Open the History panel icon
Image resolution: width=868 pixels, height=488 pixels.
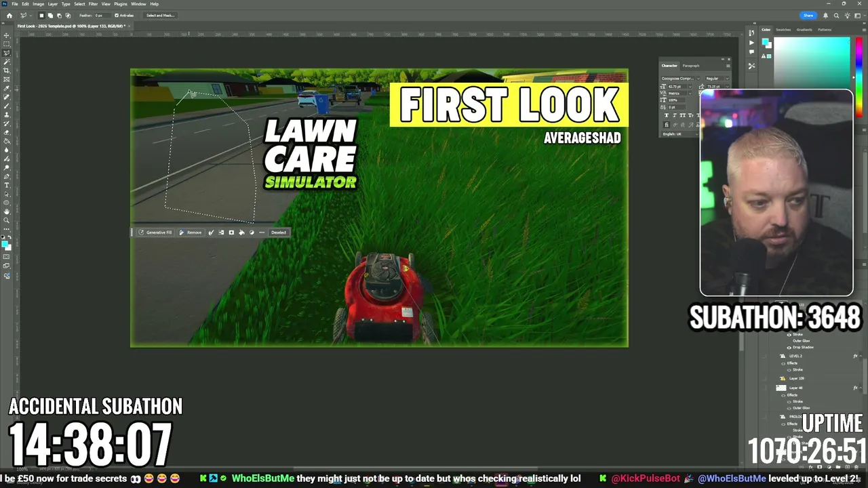coord(751,33)
